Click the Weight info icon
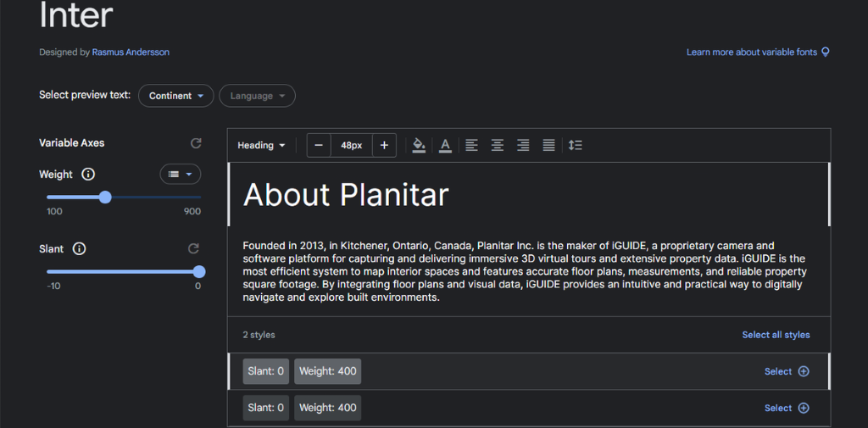This screenshot has width=868, height=428. click(88, 175)
